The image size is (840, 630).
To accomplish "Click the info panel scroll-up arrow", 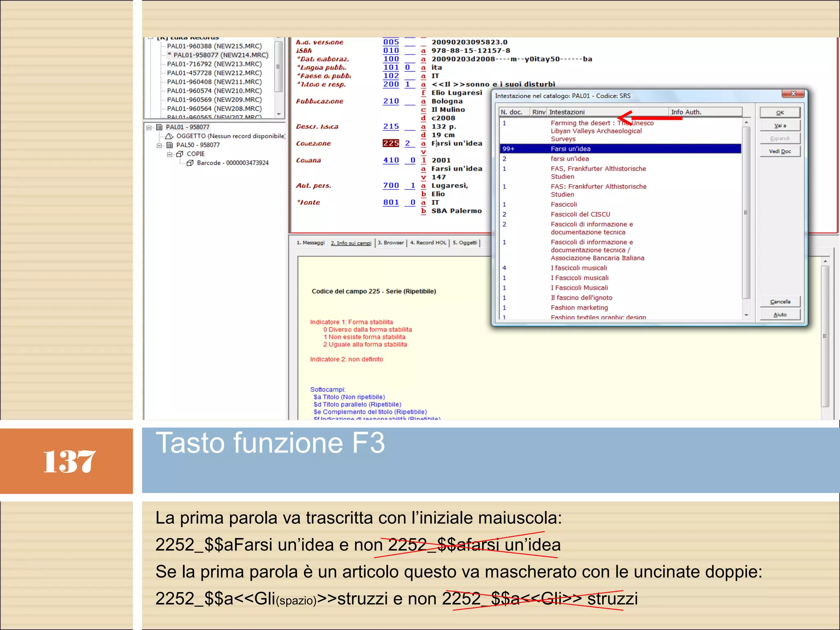I will pos(825,261).
